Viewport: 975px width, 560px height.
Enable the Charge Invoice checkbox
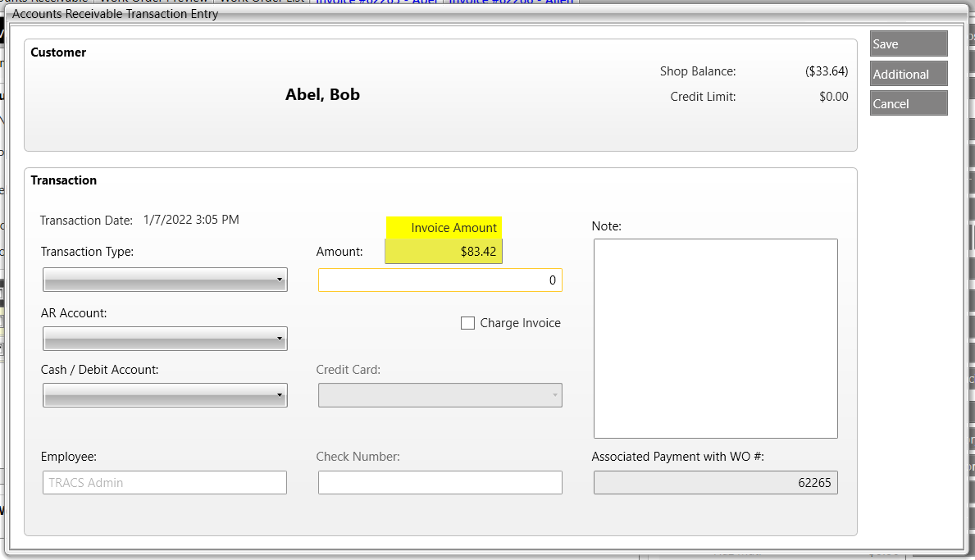(x=468, y=323)
